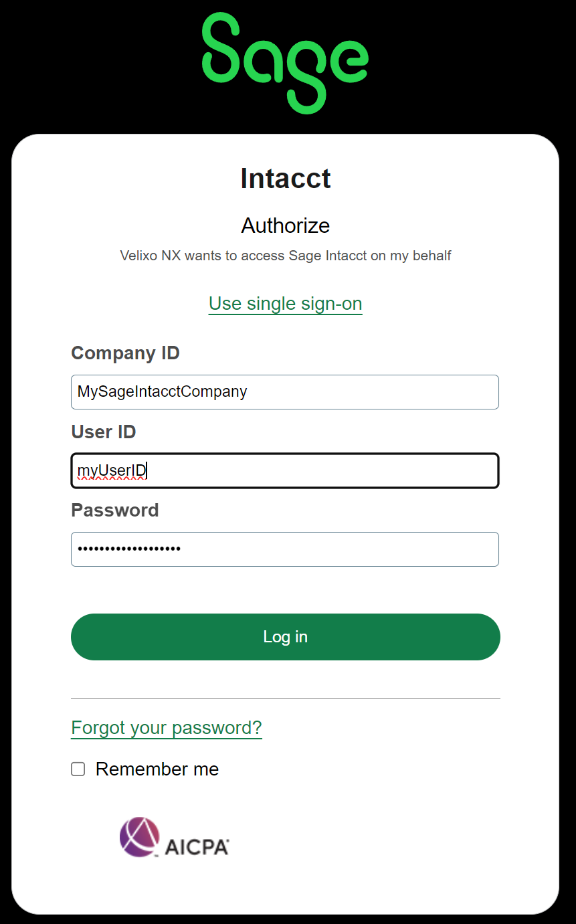
Task: Click the AICPA circular emblem icon
Action: coord(140,837)
